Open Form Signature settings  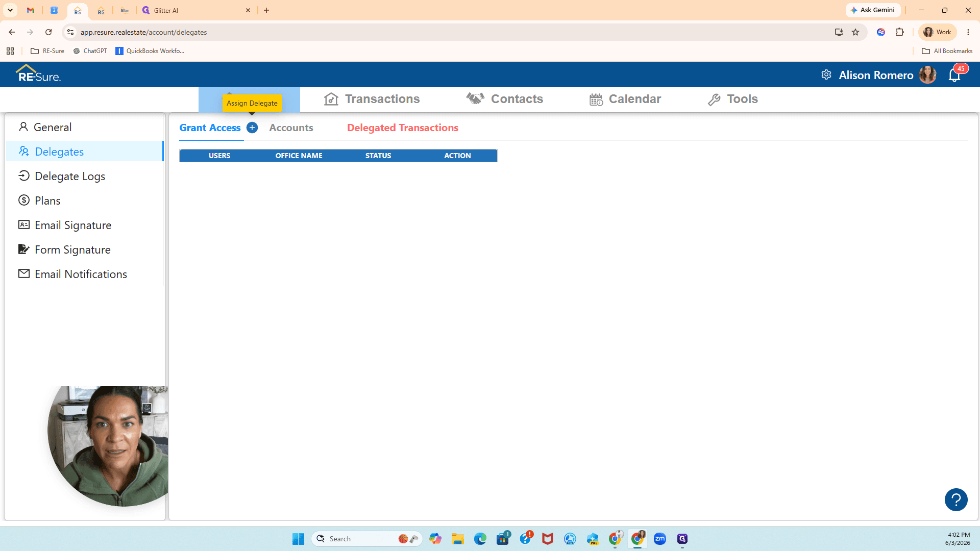click(85, 249)
